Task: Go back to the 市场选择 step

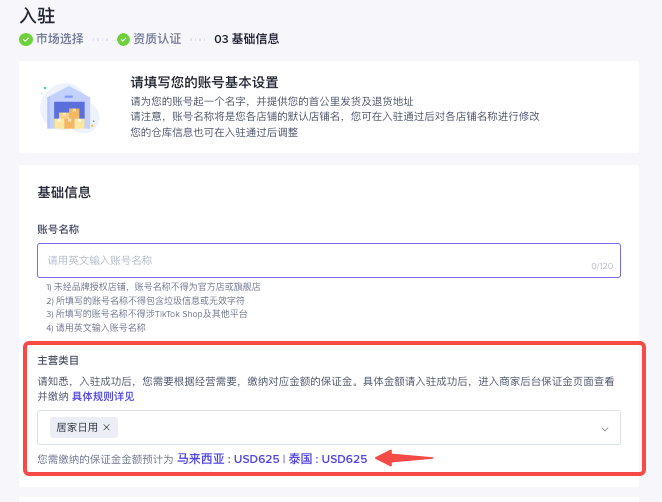Action: [x=59, y=39]
